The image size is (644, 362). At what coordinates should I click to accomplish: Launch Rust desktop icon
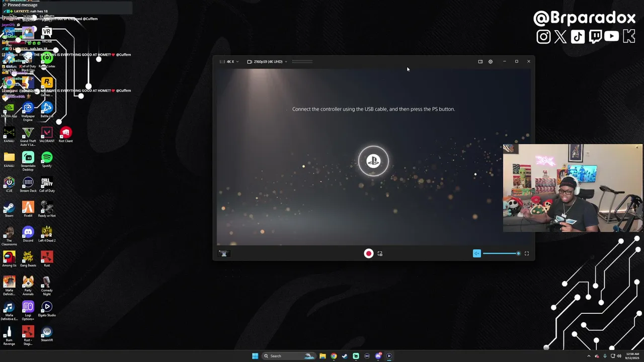tap(47, 259)
